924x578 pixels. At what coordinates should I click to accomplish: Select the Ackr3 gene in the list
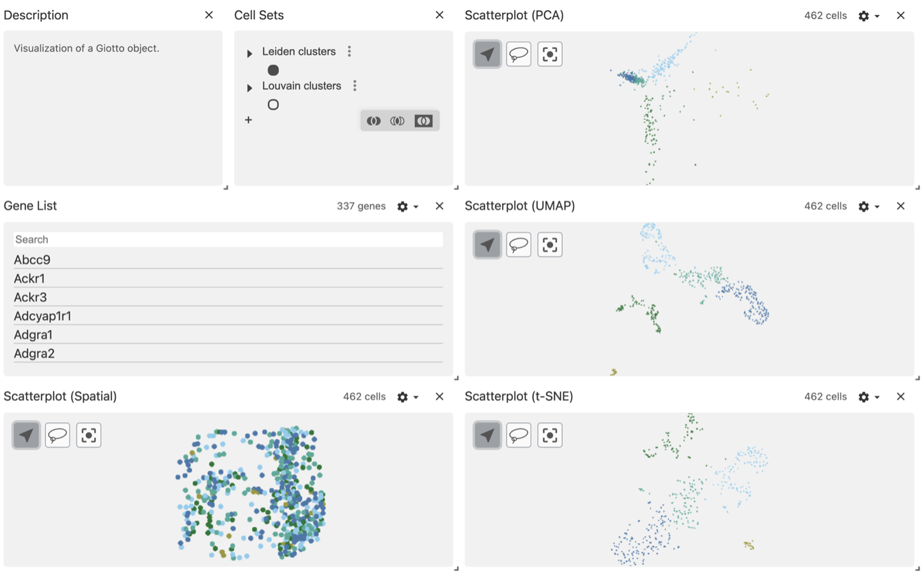point(31,297)
